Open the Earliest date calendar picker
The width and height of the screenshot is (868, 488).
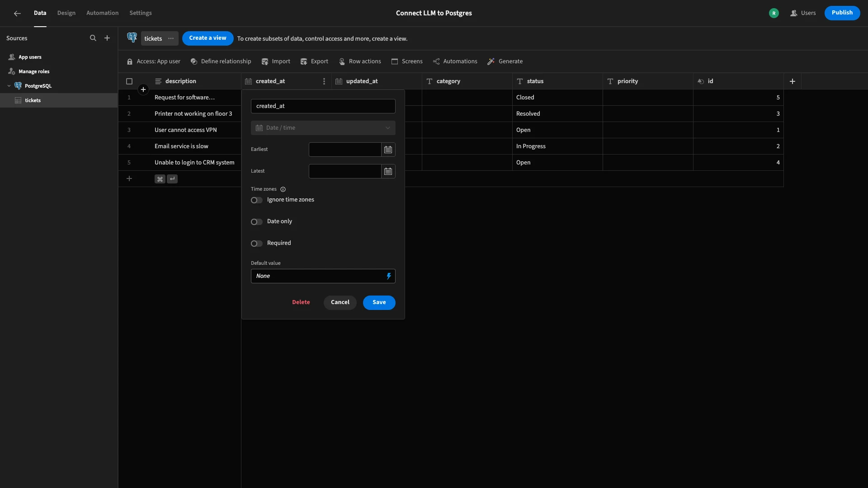pos(388,150)
